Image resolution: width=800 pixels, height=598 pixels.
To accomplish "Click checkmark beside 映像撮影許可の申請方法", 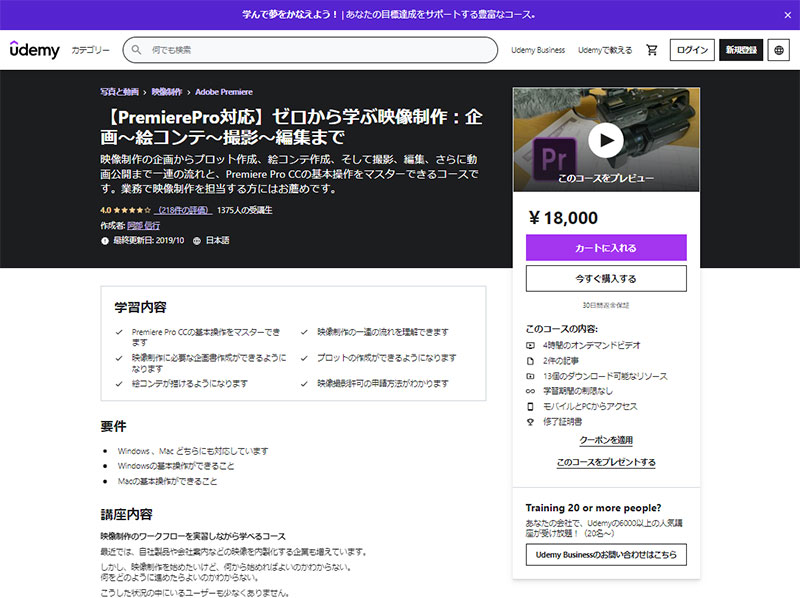I will 304,384.
